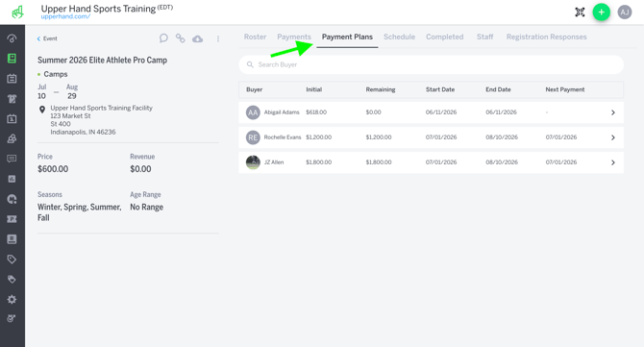Copy event link via chain icon
The image size is (644, 347).
click(181, 38)
